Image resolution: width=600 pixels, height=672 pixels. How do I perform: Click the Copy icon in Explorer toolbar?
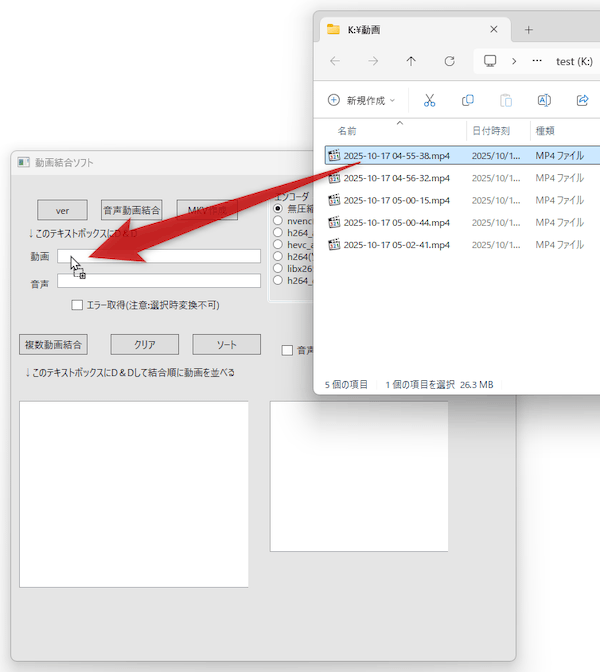click(468, 100)
